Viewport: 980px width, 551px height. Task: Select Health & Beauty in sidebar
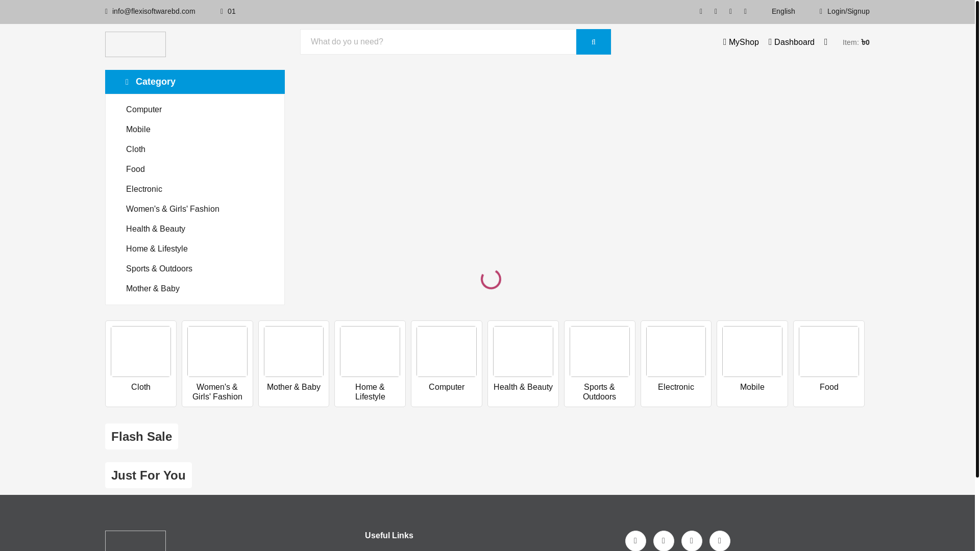pyautogui.click(x=156, y=229)
